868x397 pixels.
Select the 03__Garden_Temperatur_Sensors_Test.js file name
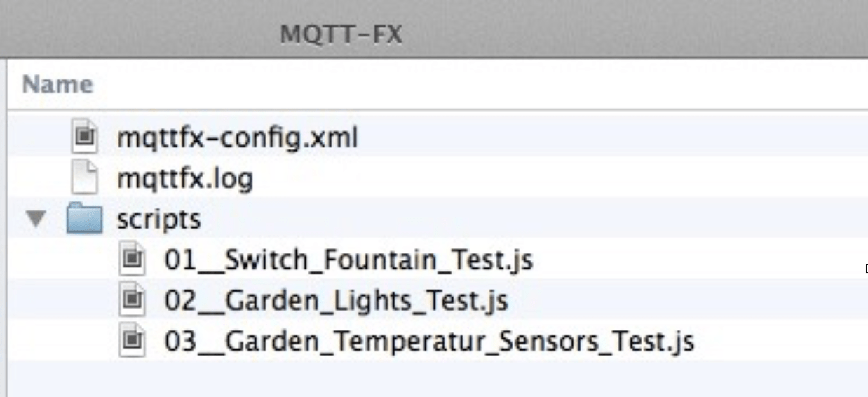tap(429, 342)
